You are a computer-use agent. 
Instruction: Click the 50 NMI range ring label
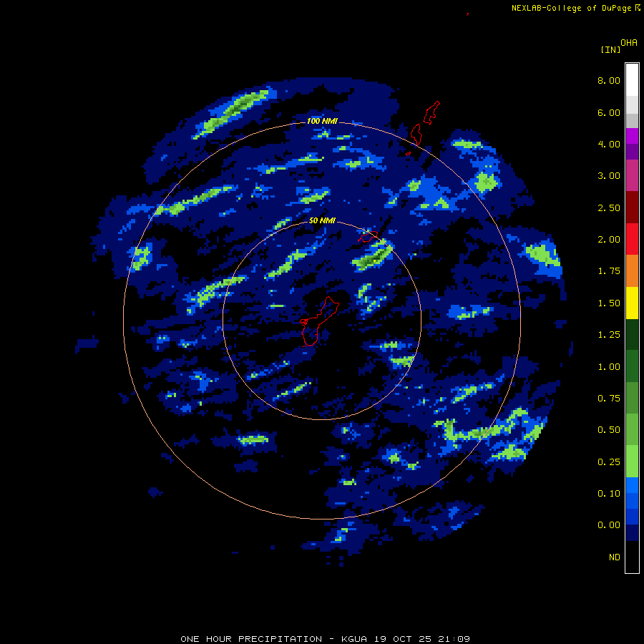pyautogui.click(x=322, y=220)
